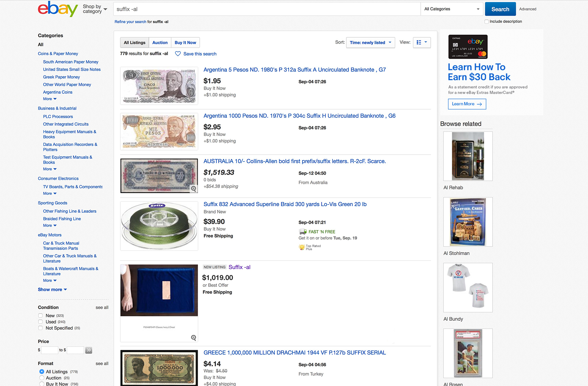Click the price range submit arrow button
This screenshot has width=588, height=386.
coord(89,350)
